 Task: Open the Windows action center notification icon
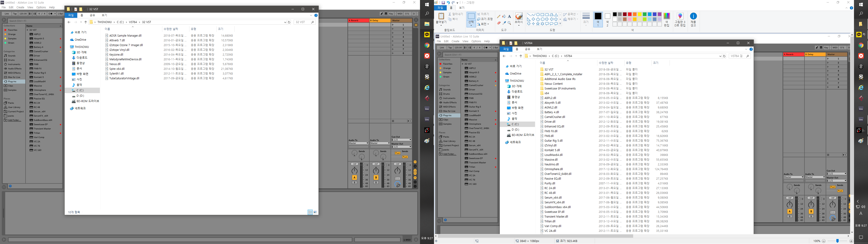point(861,237)
